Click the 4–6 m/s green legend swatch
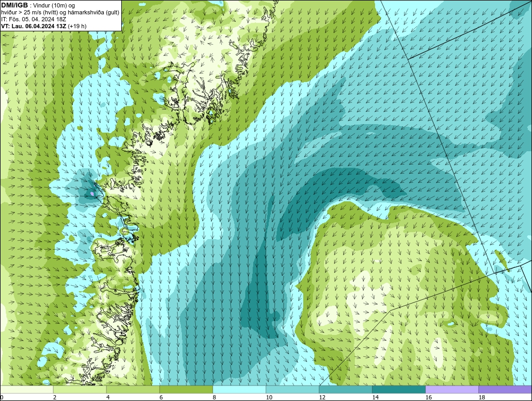This screenshot has height=401, width=532. click(133, 389)
